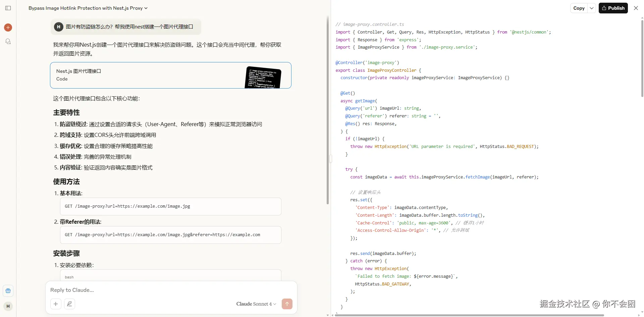644x317 pixels.
Task: Click the 使用方法 heading
Action: [x=66, y=182]
